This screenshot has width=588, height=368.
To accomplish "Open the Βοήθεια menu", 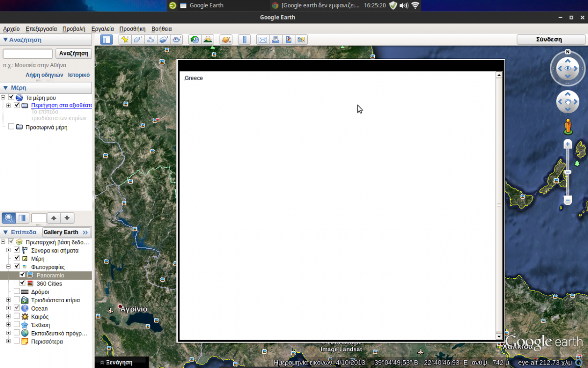I will point(162,29).
